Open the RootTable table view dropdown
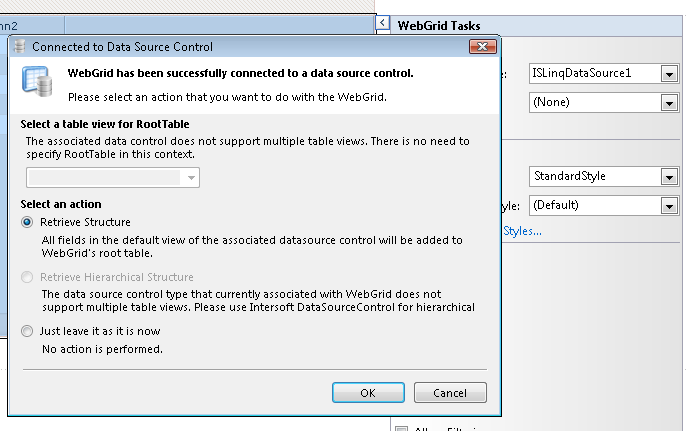The image size is (686, 431). point(191,178)
